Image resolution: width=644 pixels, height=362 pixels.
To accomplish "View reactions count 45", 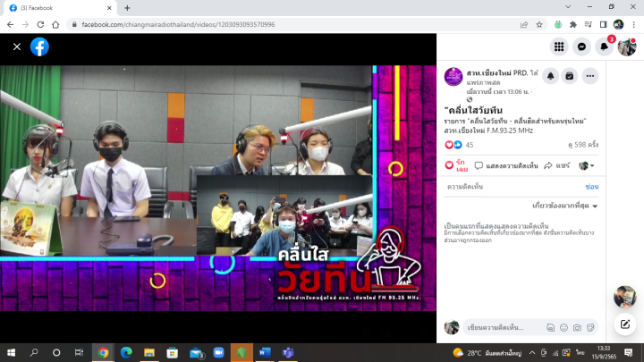I will click(x=469, y=145).
